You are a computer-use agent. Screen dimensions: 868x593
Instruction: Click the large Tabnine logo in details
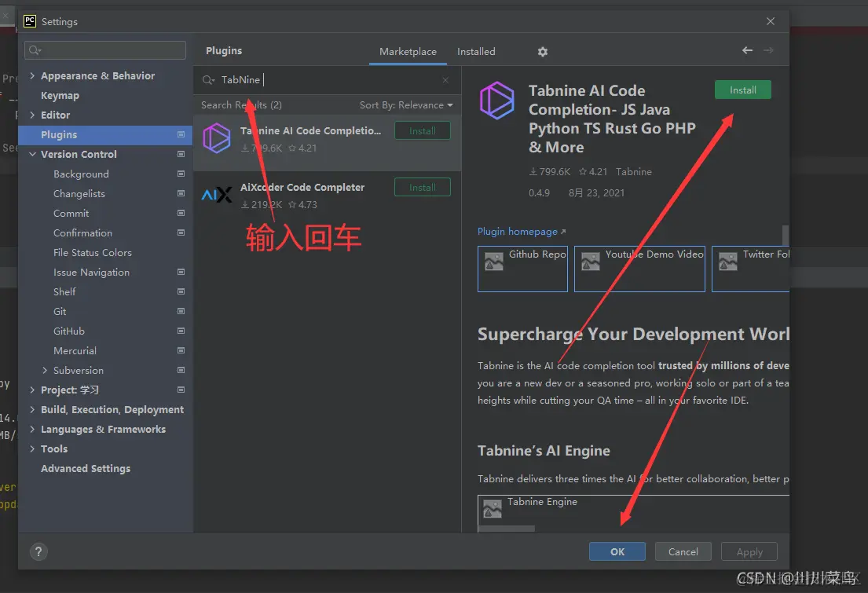(496, 101)
